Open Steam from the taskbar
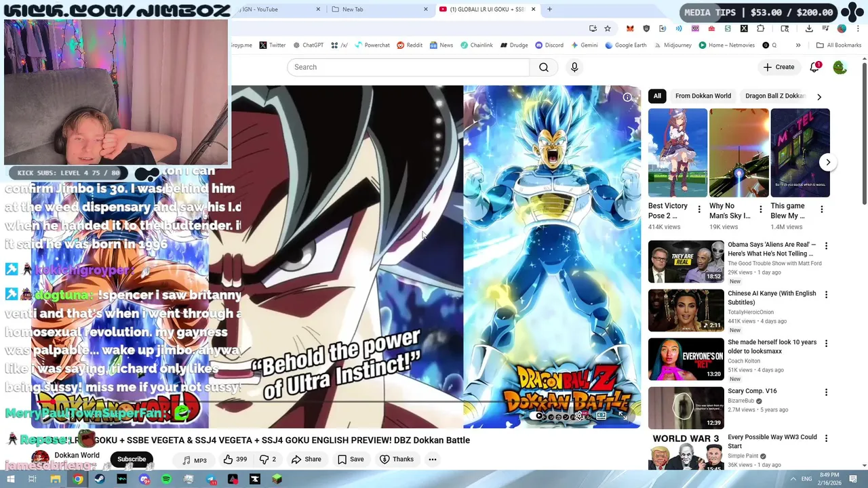 coord(100,479)
